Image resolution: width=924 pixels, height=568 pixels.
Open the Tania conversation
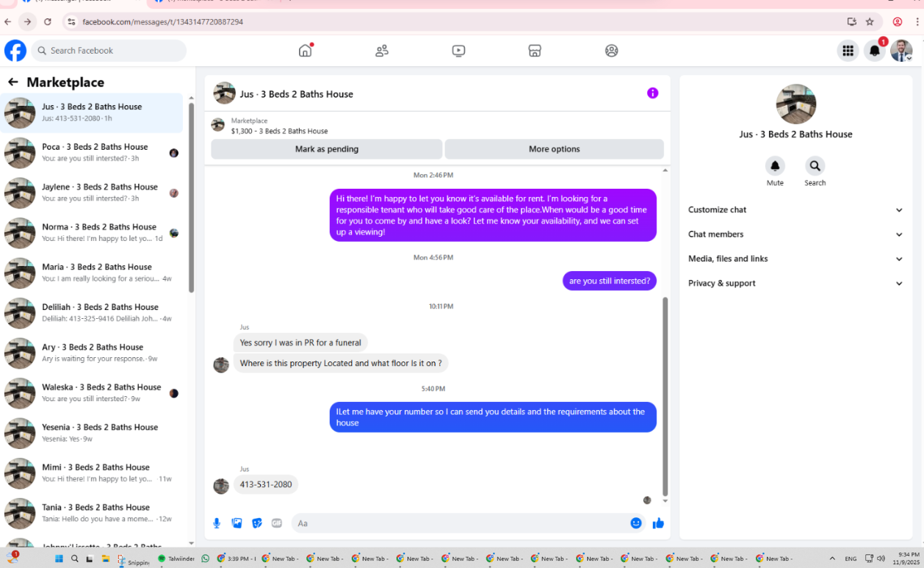click(93, 513)
